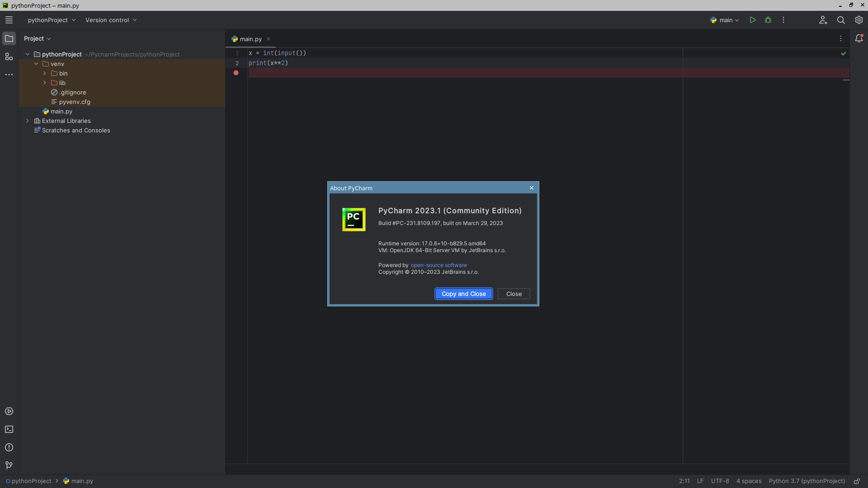Open the Terminal tool window
The image size is (868, 488).
[x=9, y=429]
